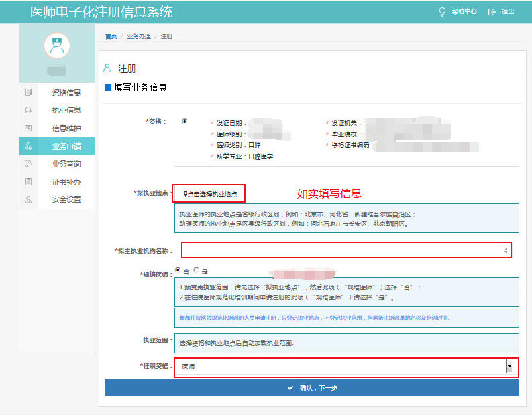The image size is (532, 415).
Task: Click the 信息维护 sidebar icon
Action: point(28,128)
